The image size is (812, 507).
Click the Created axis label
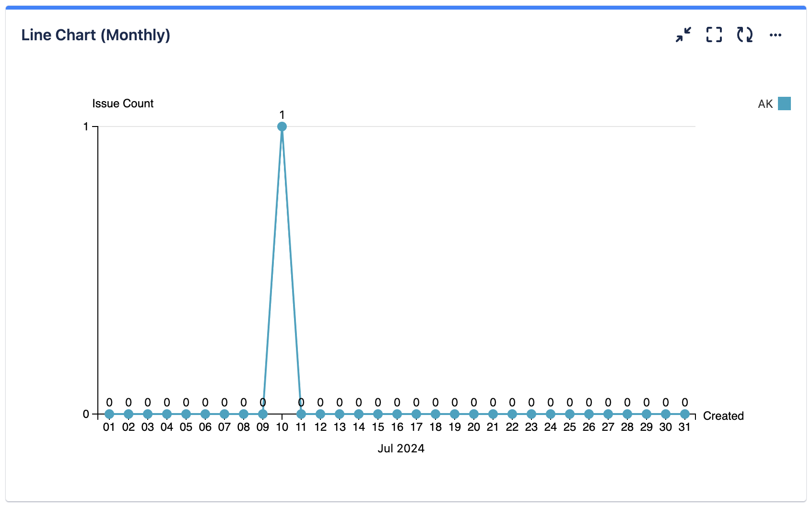coord(722,416)
